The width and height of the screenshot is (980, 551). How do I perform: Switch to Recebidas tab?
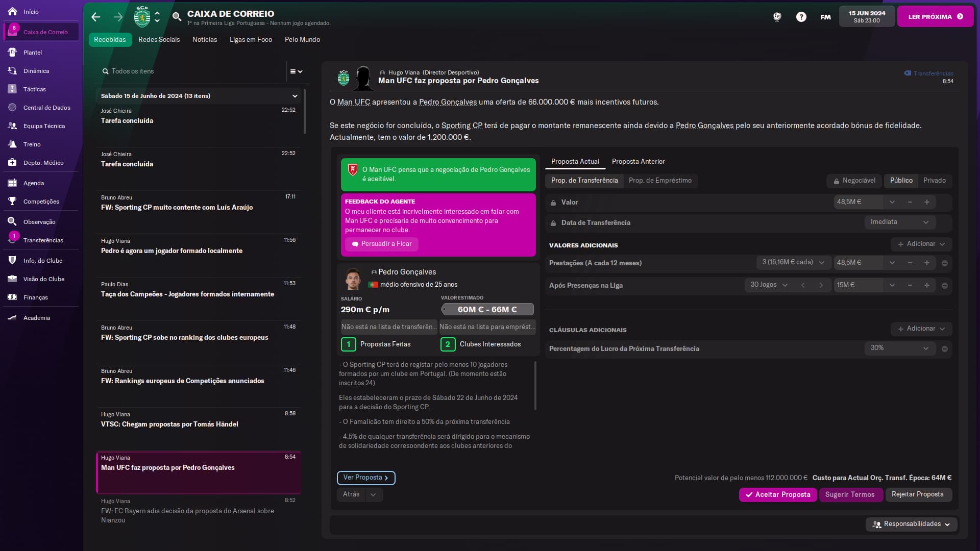[x=110, y=39]
